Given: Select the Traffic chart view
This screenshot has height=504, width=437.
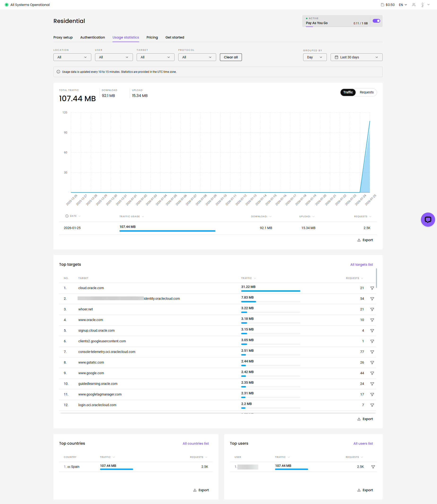Looking at the screenshot, I should [x=348, y=92].
